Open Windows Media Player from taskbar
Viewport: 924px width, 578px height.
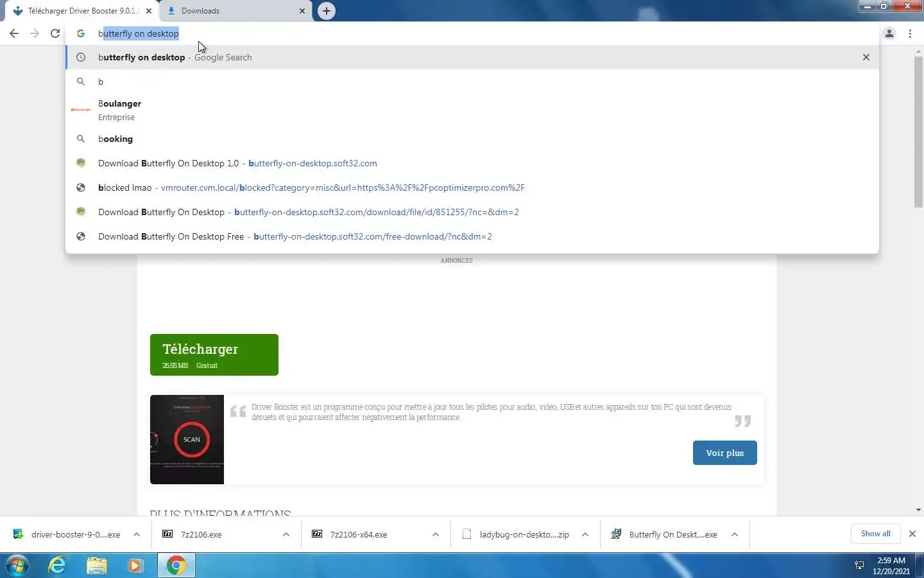135,565
